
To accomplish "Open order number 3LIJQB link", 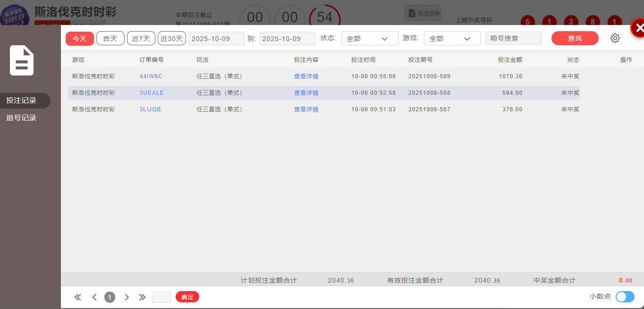I will coord(150,109).
